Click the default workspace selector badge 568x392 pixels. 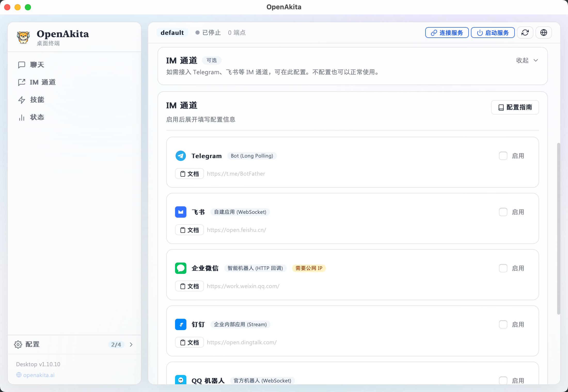pos(172,33)
